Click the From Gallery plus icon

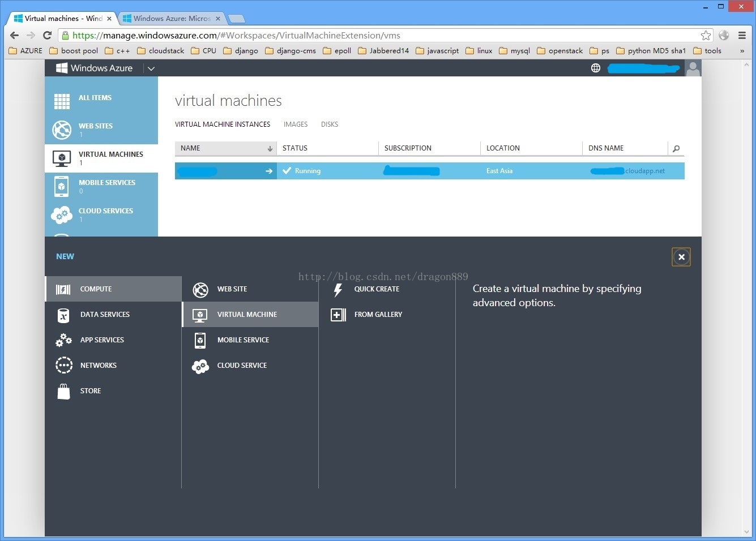pos(338,315)
